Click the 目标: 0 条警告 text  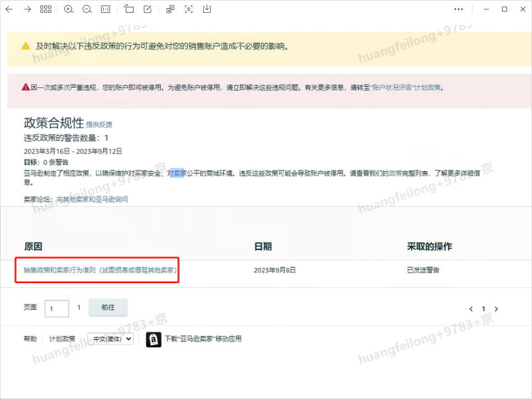pos(46,162)
